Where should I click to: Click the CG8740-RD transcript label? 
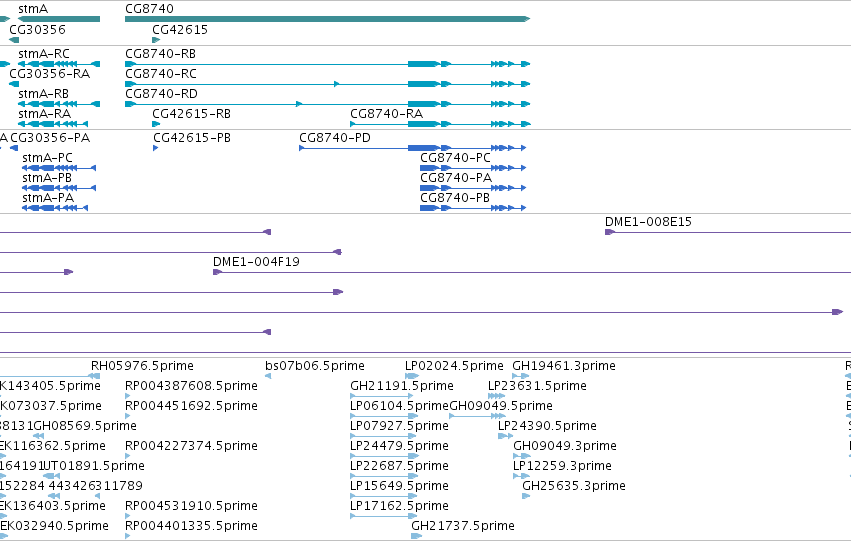click(161, 94)
